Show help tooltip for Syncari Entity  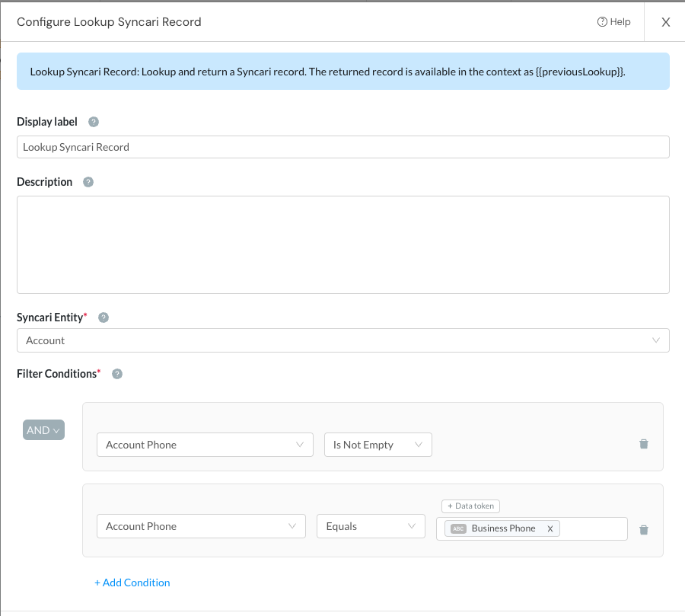[103, 318]
